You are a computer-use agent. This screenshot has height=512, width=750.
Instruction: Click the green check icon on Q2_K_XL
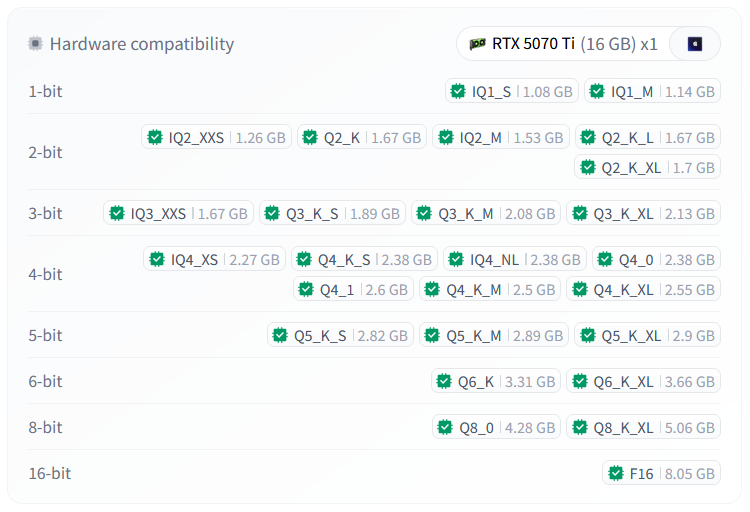tap(587, 167)
